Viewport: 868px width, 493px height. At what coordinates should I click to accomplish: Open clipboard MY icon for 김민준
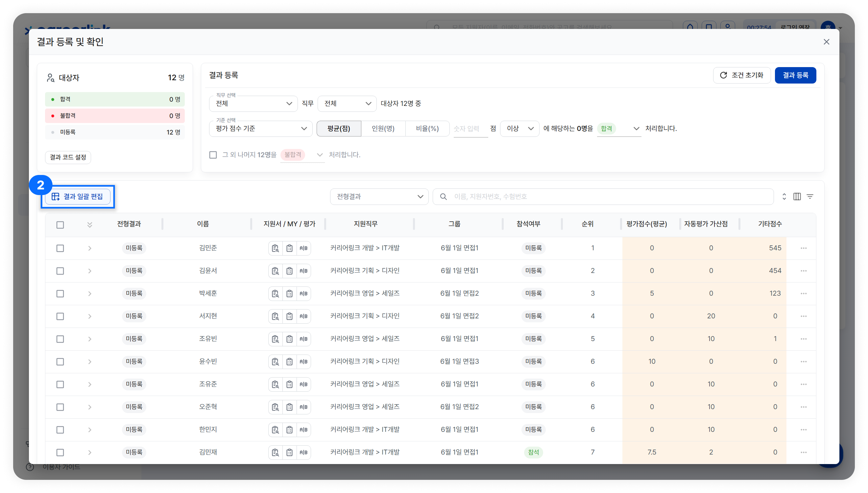click(289, 248)
